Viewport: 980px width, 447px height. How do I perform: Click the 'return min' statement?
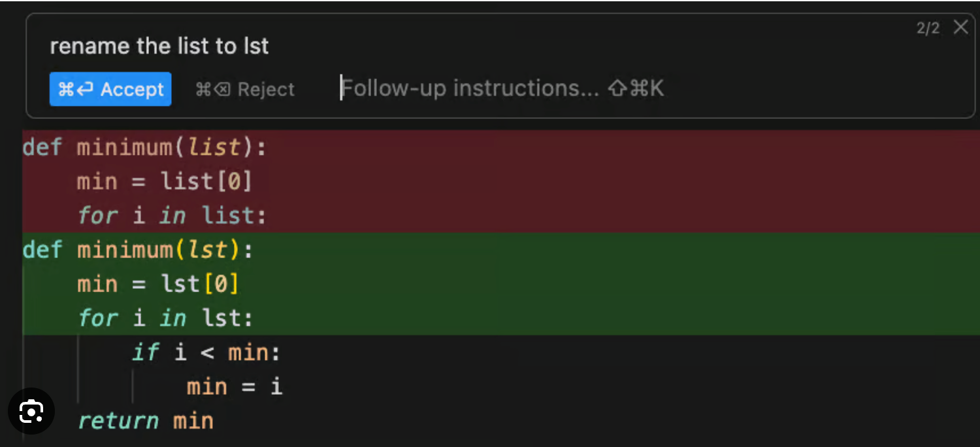coord(146,421)
